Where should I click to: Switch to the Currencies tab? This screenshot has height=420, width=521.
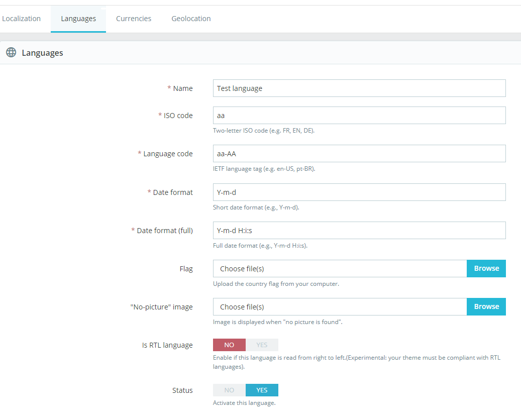(x=134, y=19)
